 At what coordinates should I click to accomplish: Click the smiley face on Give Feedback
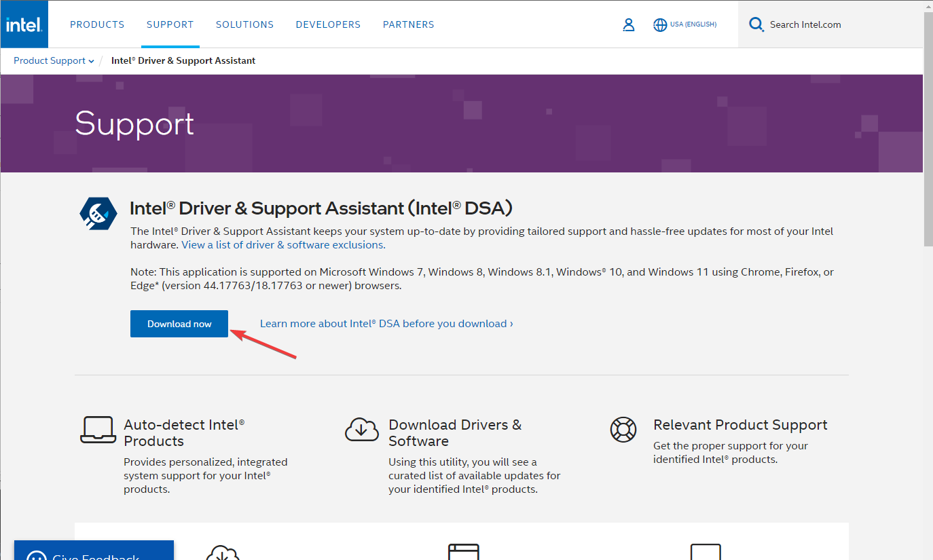36,555
